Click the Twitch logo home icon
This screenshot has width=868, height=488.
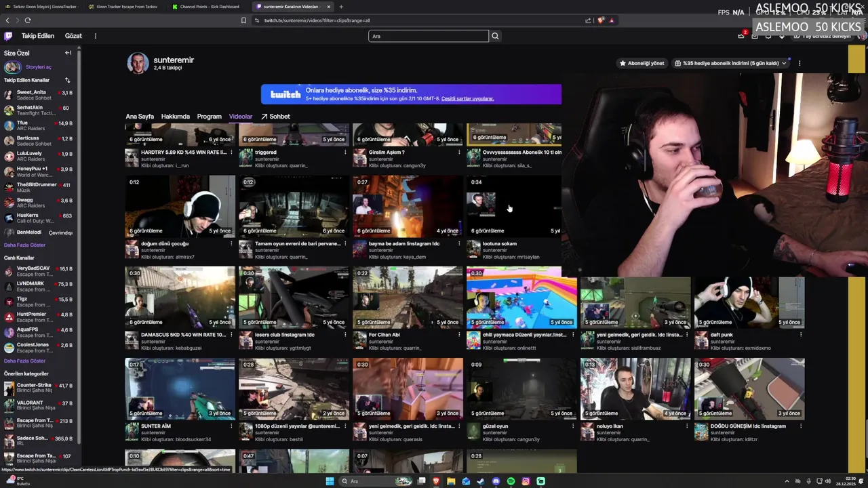click(8, 36)
